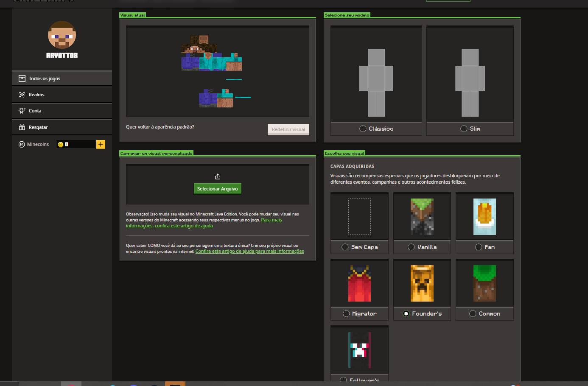The width and height of the screenshot is (588, 386).
Task: Click the red Migrator cape image
Action: (359, 283)
